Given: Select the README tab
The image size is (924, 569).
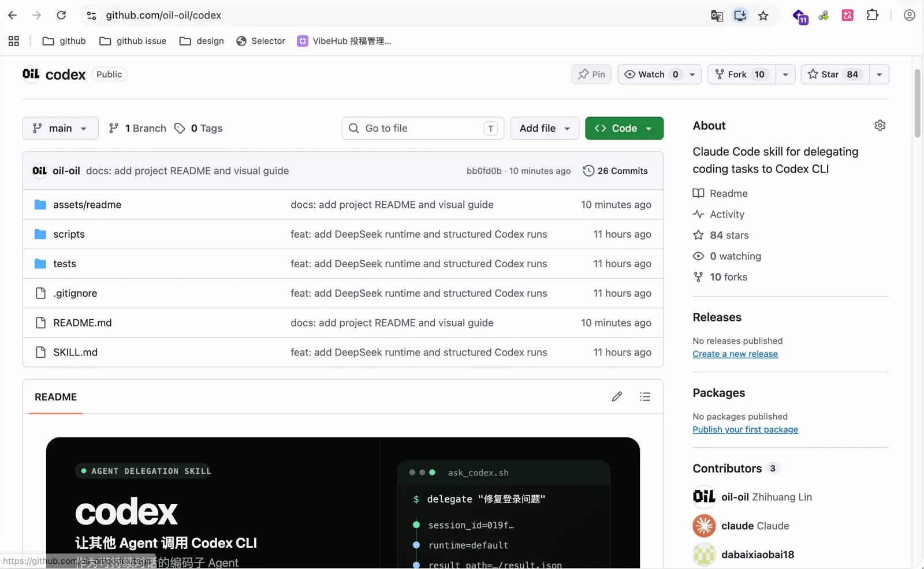Looking at the screenshot, I should point(55,397).
